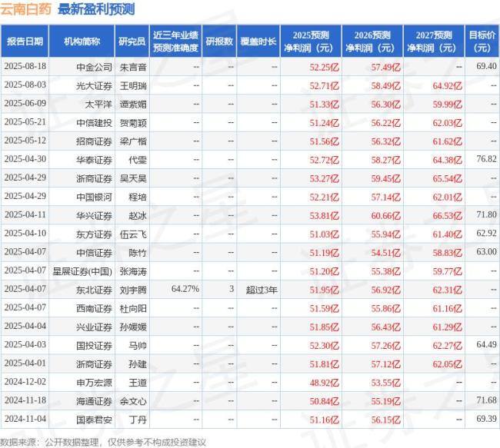Click coverage duration 超过3年
This screenshot has height=448, width=500.
(x=262, y=290)
